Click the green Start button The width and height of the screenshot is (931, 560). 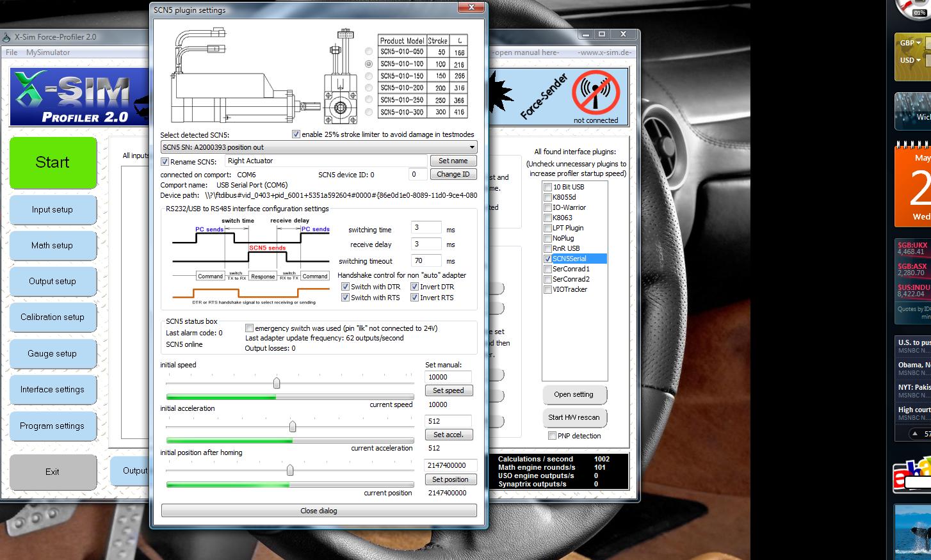[x=53, y=163]
